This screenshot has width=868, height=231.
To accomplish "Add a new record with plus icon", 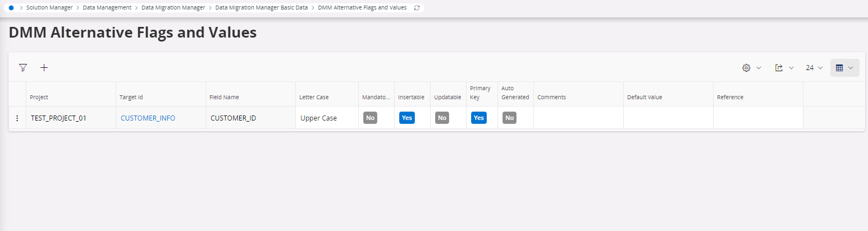I will coord(44,68).
